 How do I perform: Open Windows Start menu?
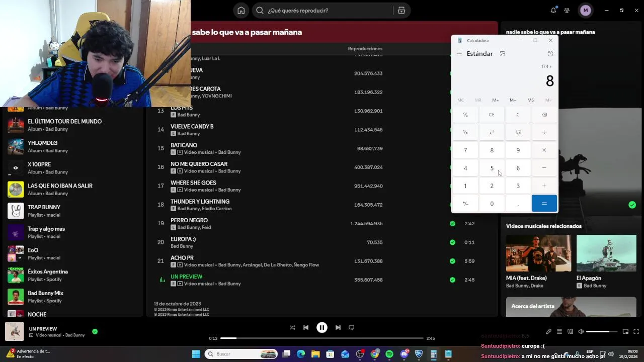tap(196, 354)
